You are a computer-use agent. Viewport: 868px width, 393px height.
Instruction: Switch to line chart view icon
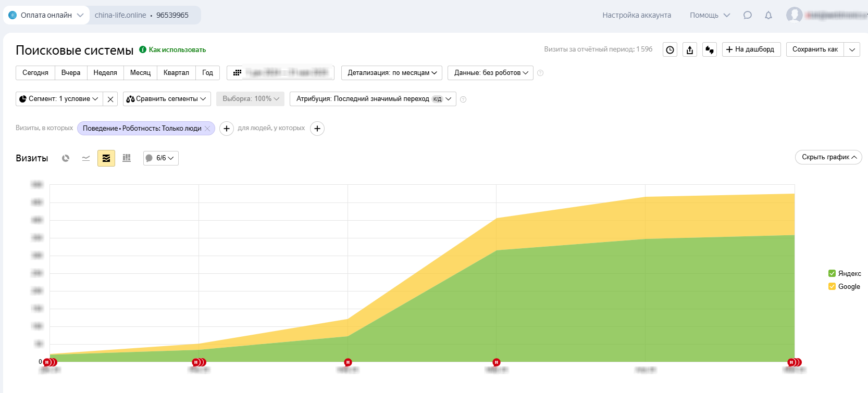86,158
